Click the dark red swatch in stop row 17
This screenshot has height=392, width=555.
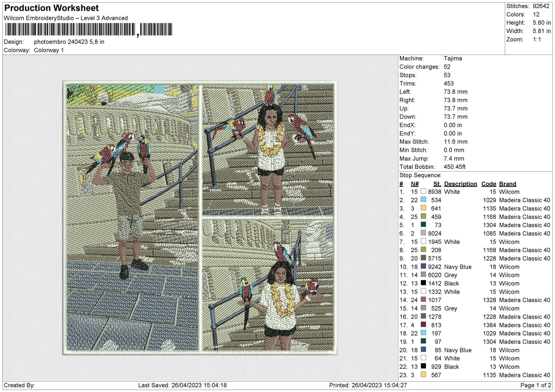coord(423,325)
